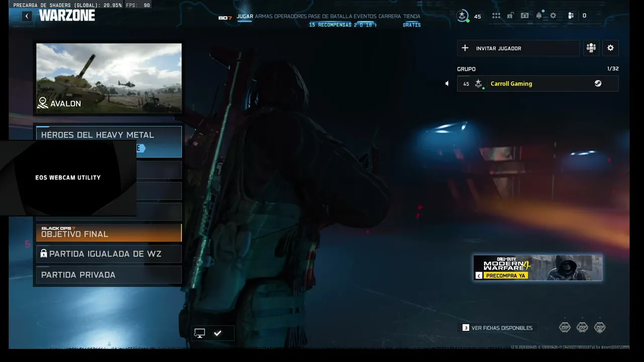The width and height of the screenshot is (644, 362).
Task: Open the camera-style icon in the top bar
Action: pyautogui.click(x=525, y=16)
